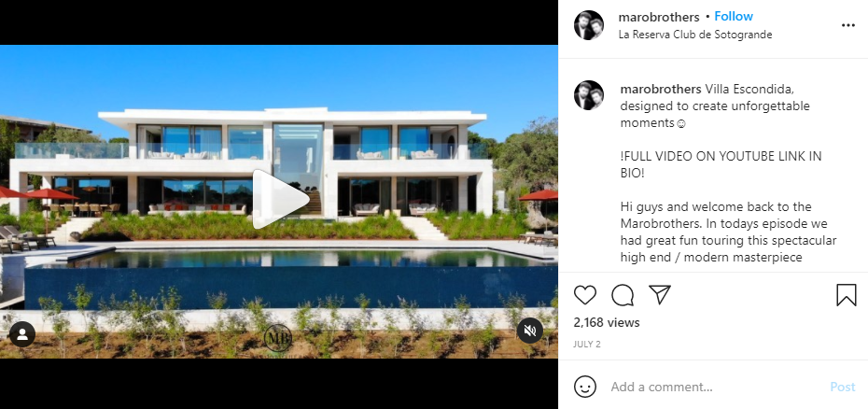Screen dimensions: 868x409
Task: Click the MB watermark logo on video
Action: click(277, 339)
